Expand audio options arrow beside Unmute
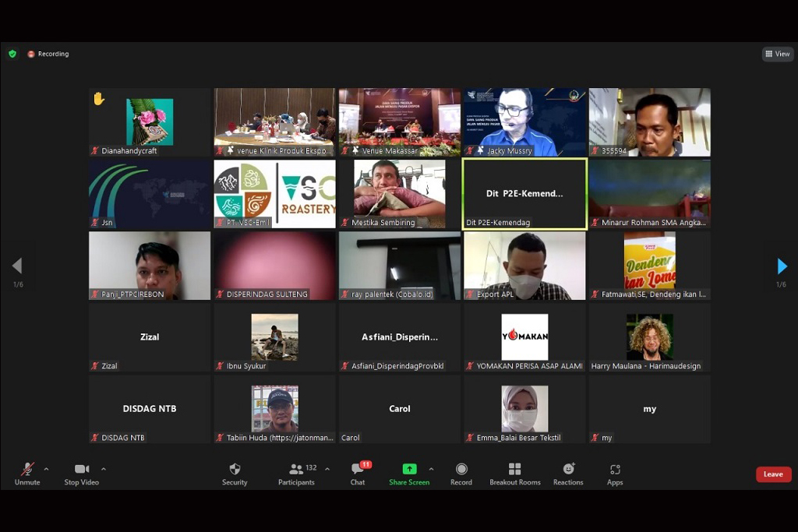The image size is (798, 532). [46, 469]
